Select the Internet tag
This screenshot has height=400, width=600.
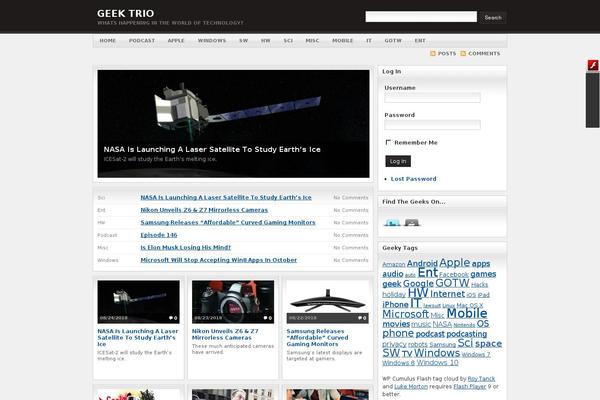click(x=447, y=294)
